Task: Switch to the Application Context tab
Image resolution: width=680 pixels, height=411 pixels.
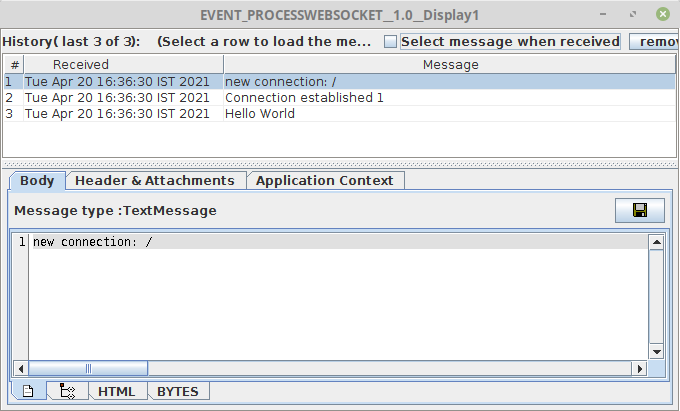Action: pyautogui.click(x=326, y=181)
